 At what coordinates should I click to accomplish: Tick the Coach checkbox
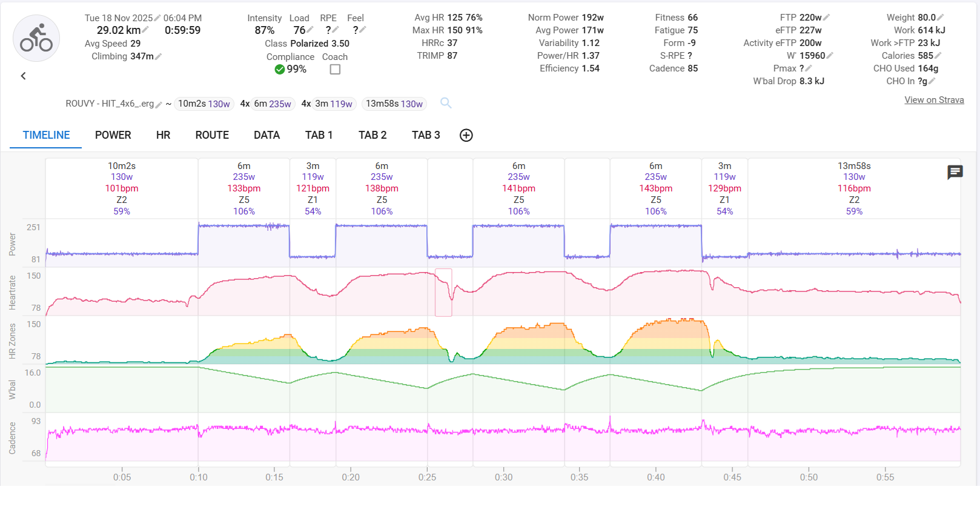335,70
